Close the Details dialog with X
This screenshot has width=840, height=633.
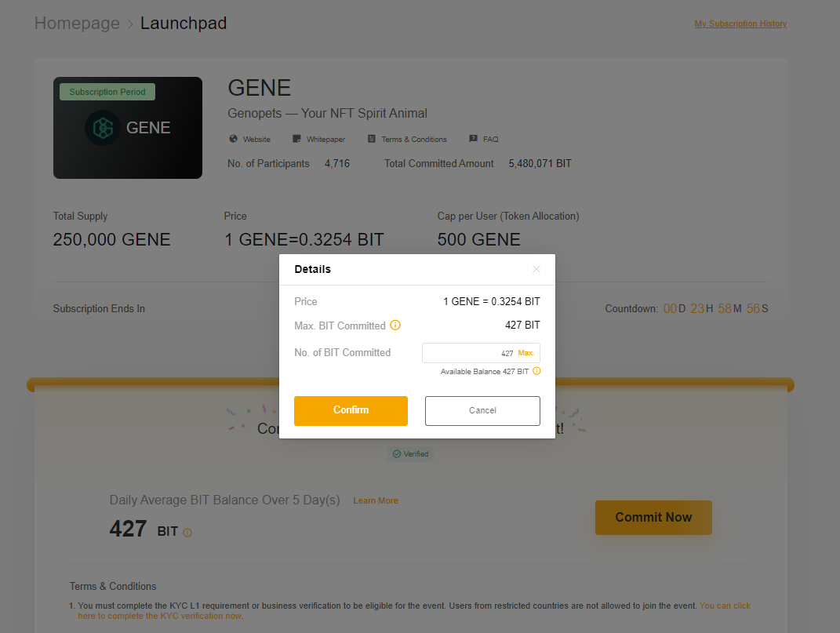[x=536, y=269]
